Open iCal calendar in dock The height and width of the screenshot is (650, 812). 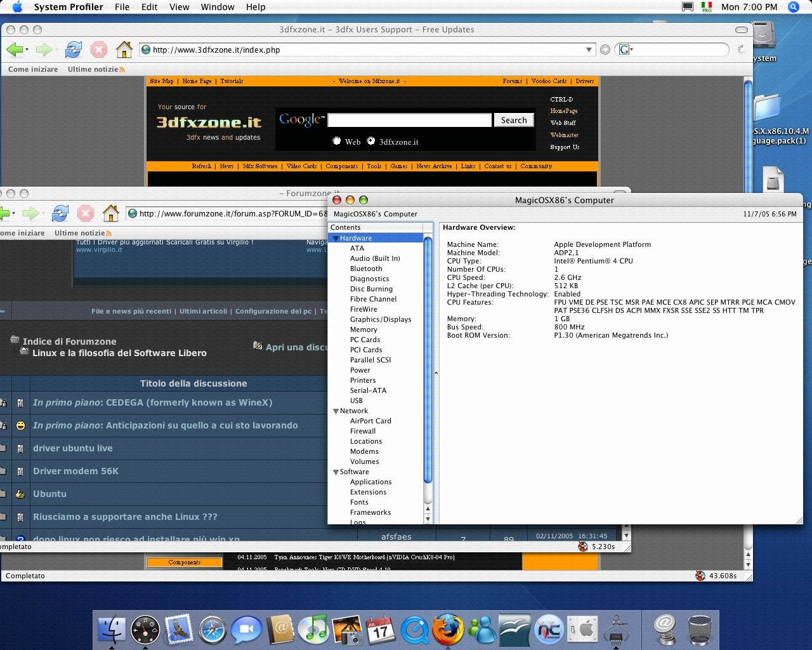pyautogui.click(x=381, y=630)
